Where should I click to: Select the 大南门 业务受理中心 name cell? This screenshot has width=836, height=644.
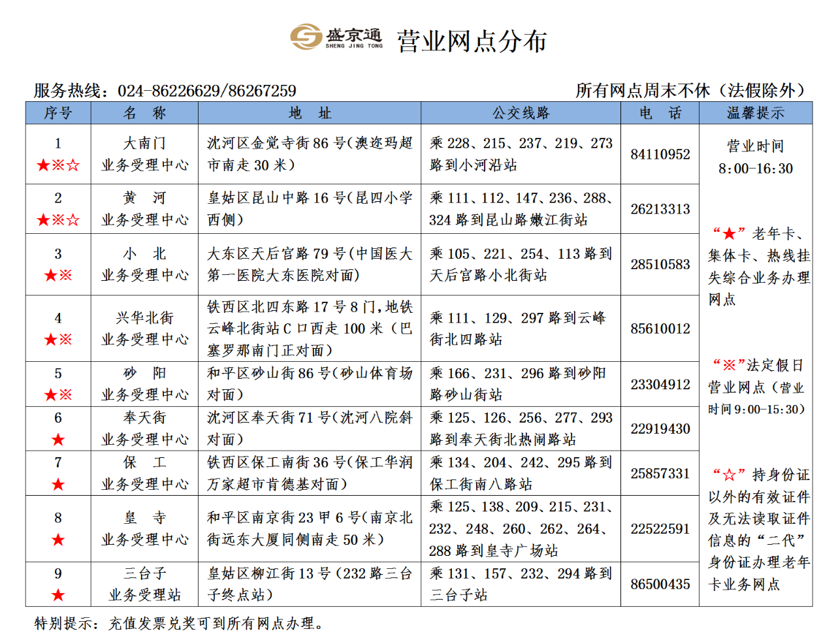pyautogui.click(x=144, y=154)
